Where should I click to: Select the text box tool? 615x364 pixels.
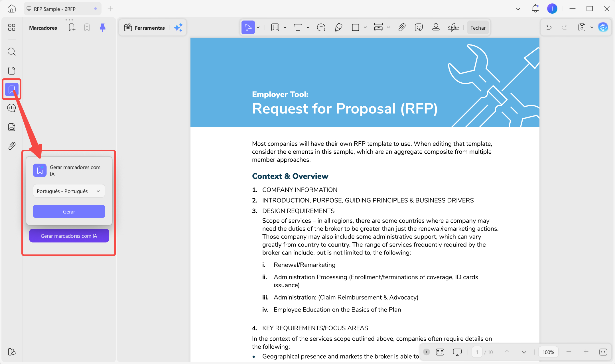tap(298, 28)
